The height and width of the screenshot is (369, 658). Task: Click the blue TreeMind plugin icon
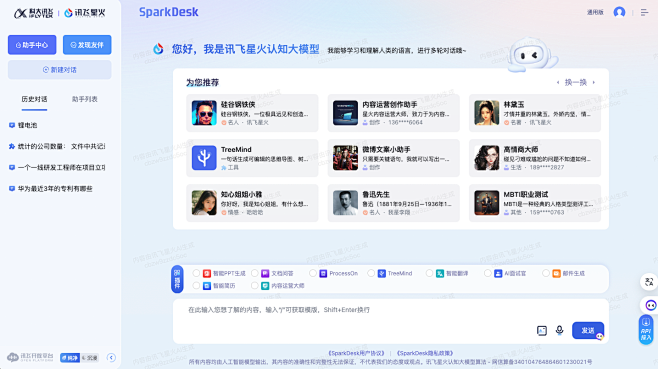point(381,273)
